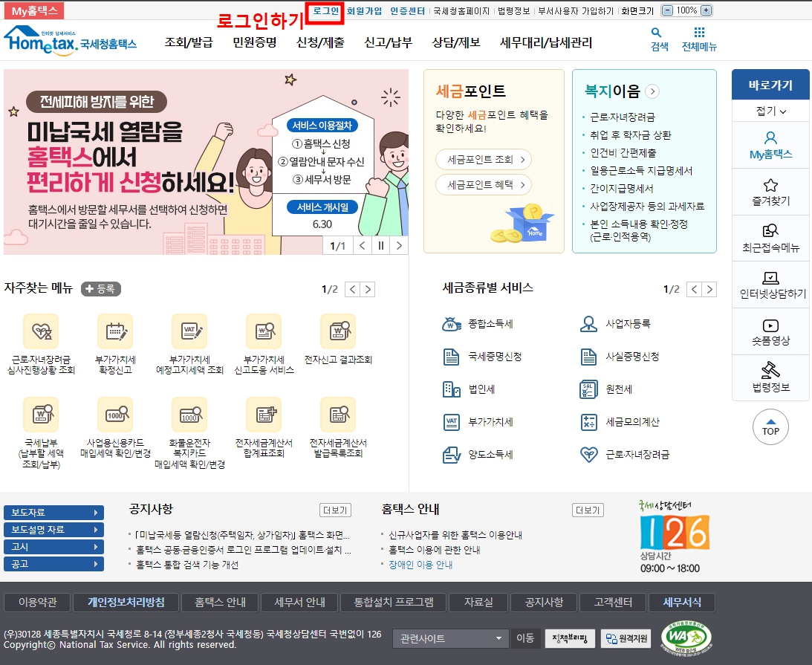Show previous banner slide

coord(363,245)
